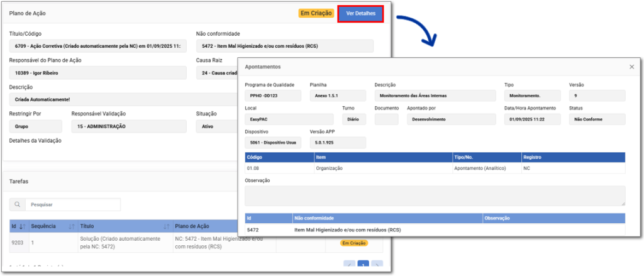Select page 1 in pagination
This screenshot has height=276, width=644.
[x=363, y=265]
